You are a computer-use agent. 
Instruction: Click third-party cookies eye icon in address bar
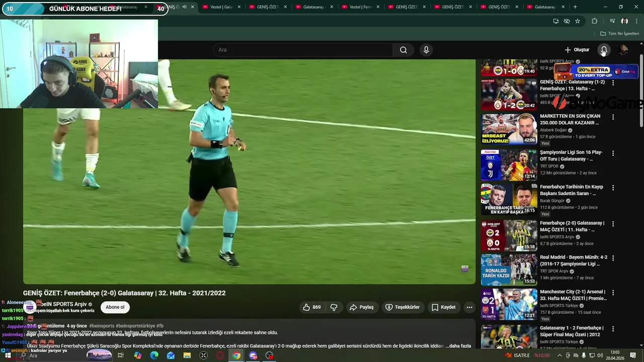tap(567, 21)
